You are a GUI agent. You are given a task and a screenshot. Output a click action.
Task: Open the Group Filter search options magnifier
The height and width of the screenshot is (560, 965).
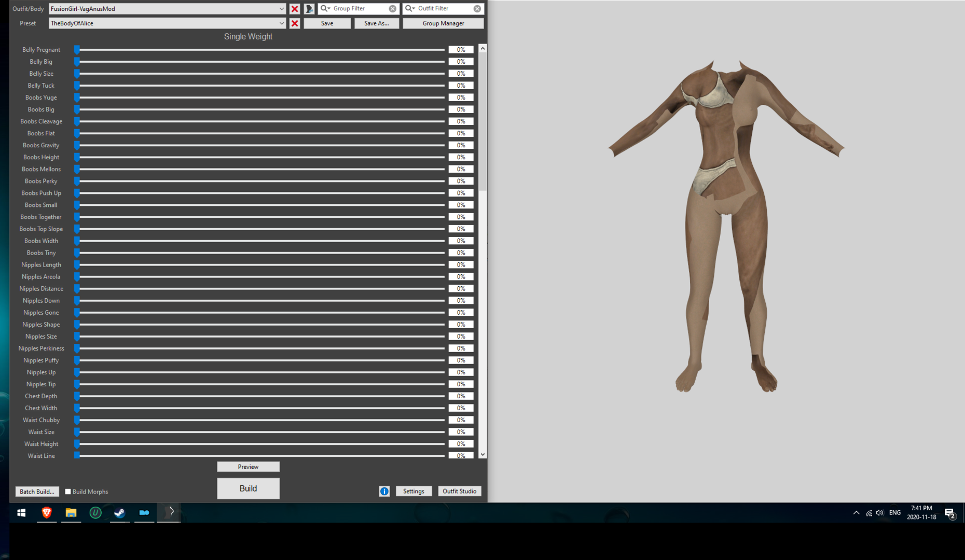pos(325,8)
